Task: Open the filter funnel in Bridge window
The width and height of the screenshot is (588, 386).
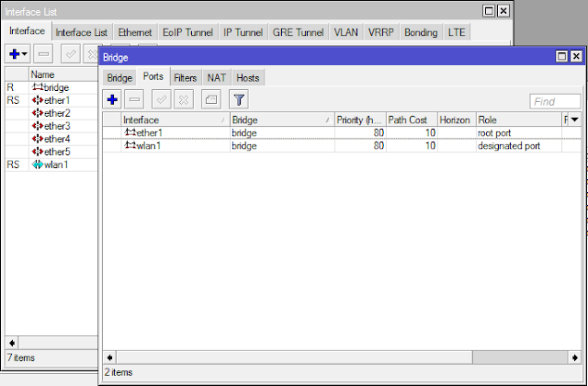Action: pyautogui.click(x=239, y=100)
